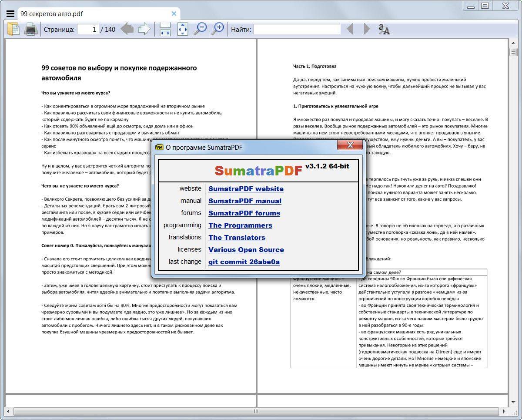
Task: Select Fit Width view icon
Action: click(x=165, y=29)
